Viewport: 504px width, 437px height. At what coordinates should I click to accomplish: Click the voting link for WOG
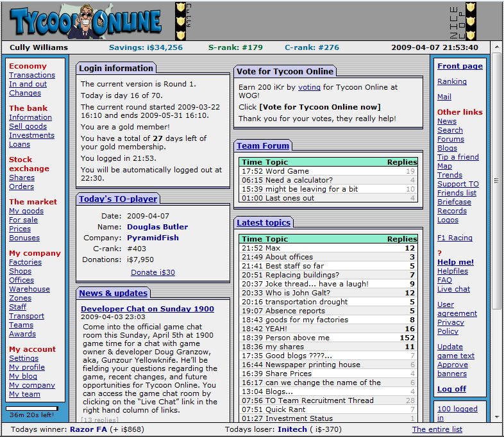tap(309, 87)
